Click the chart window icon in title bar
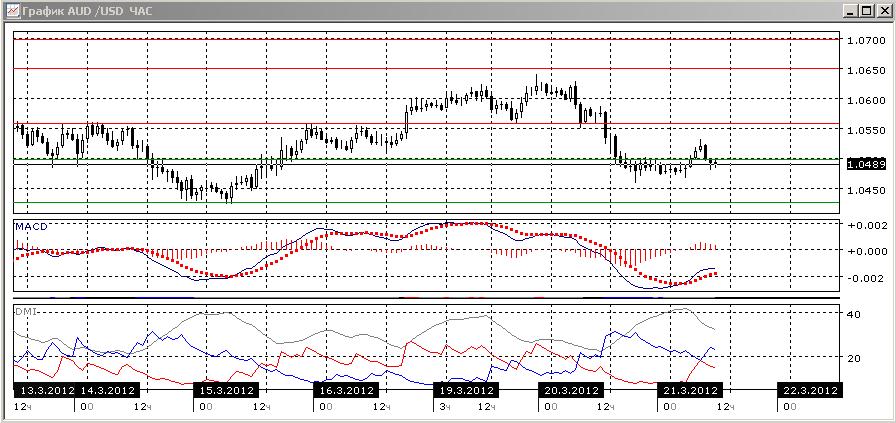Image resolution: width=896 pixels, height=423 pixels. click(13, 10)
